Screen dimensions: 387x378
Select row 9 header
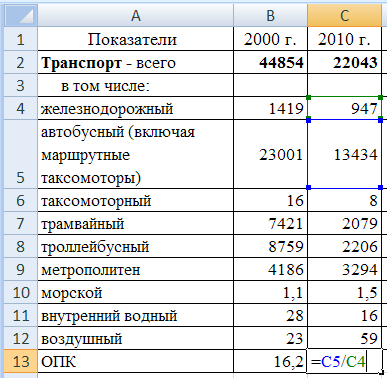tap(21, 269)
